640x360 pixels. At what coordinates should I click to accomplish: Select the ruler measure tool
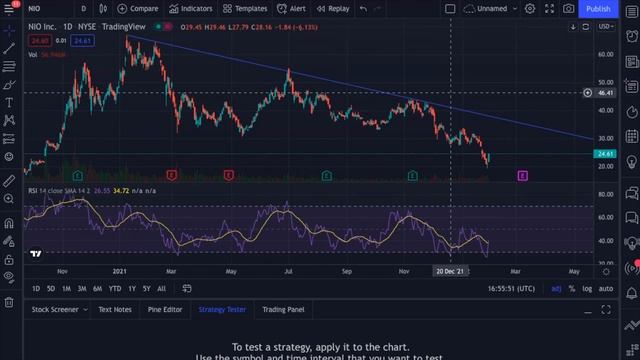click(x=9, y=181)
